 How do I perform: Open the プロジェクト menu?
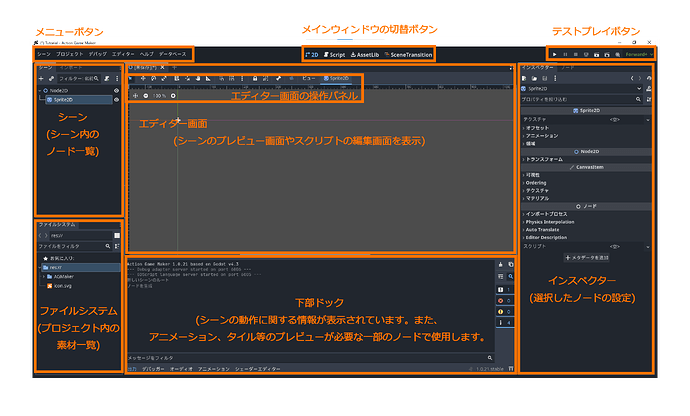tap(70, 54)
